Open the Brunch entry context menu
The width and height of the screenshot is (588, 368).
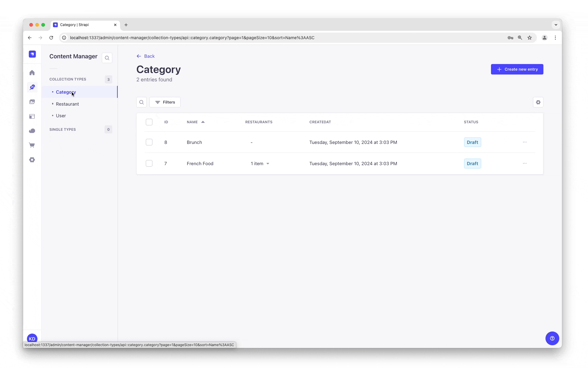click(525, 142)
